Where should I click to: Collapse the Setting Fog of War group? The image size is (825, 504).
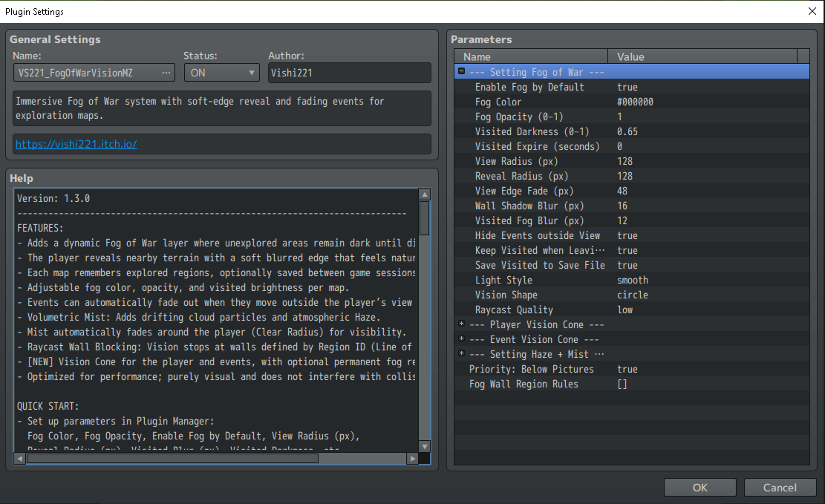[x=461, y=71]
